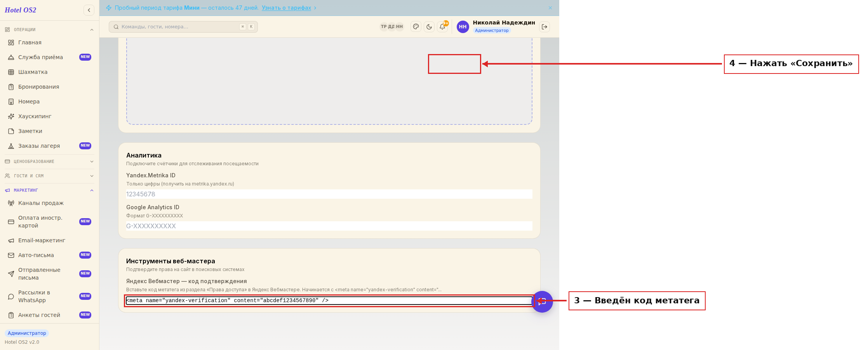Click the command search box
This screenshot has height=350, width=868.
(183, 27)
